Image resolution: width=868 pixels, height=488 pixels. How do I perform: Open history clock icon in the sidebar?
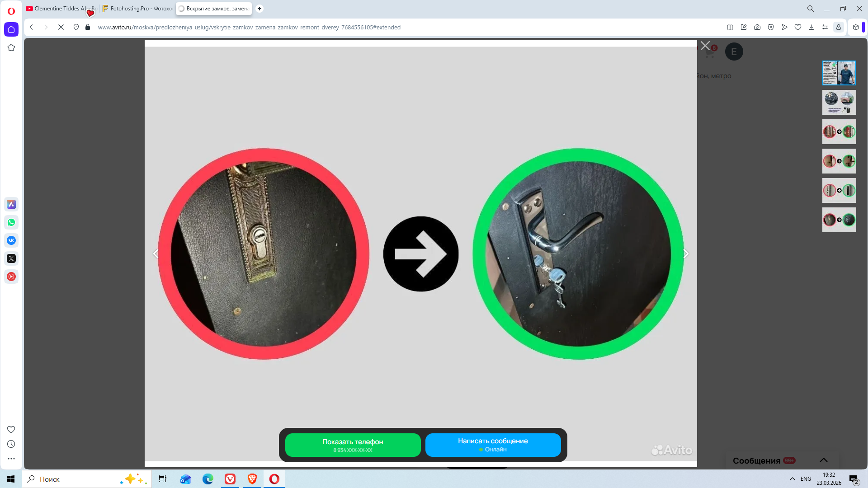pos(11,444)
